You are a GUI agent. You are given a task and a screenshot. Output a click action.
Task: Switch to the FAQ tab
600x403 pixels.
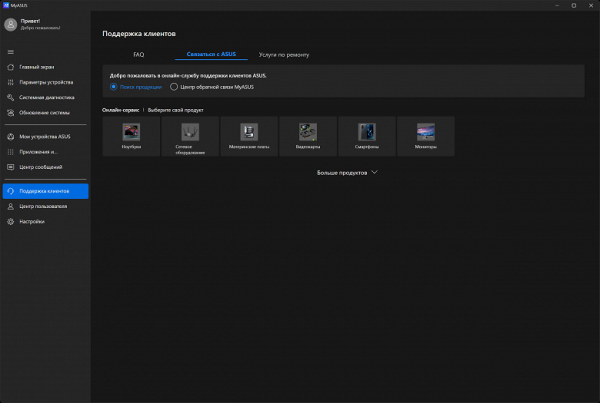click(139, 54)
